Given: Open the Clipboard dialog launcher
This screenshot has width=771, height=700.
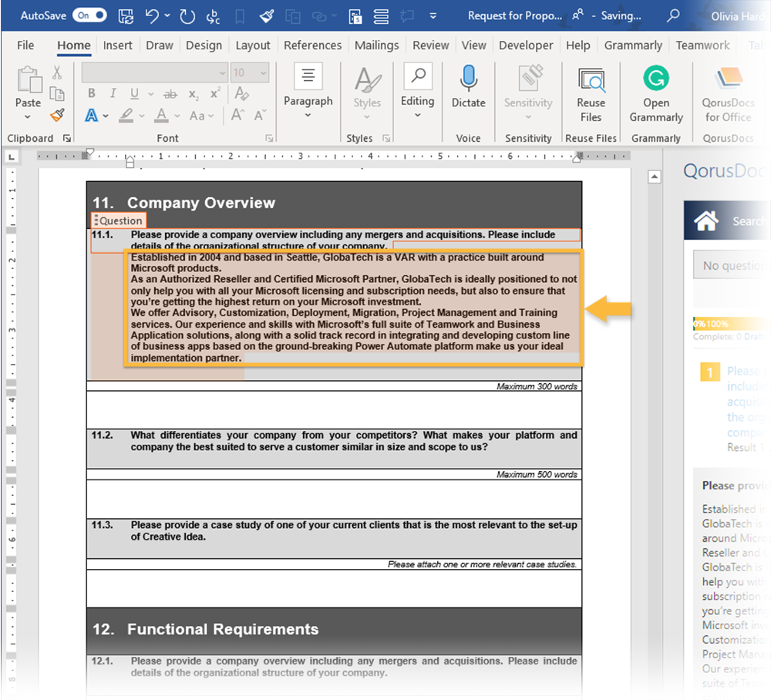Looking at the screenshot, I should 67,139.
